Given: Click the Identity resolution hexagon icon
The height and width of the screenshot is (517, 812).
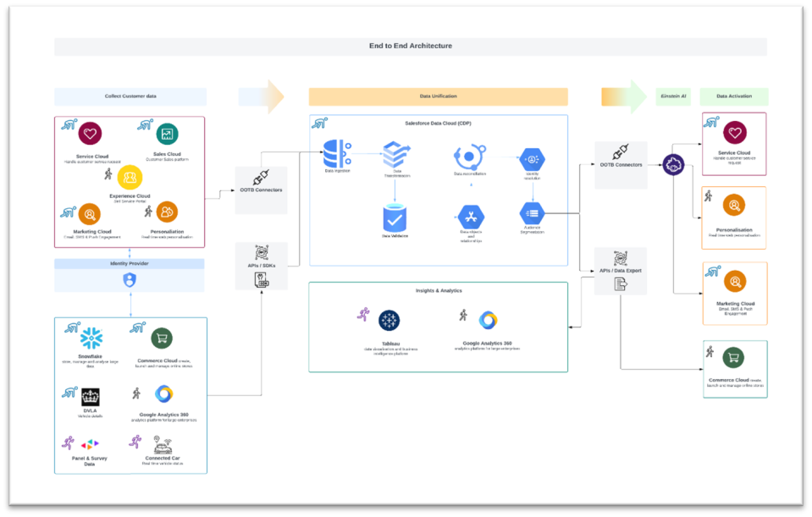Looking at the screenshot, I should (533, 158).
